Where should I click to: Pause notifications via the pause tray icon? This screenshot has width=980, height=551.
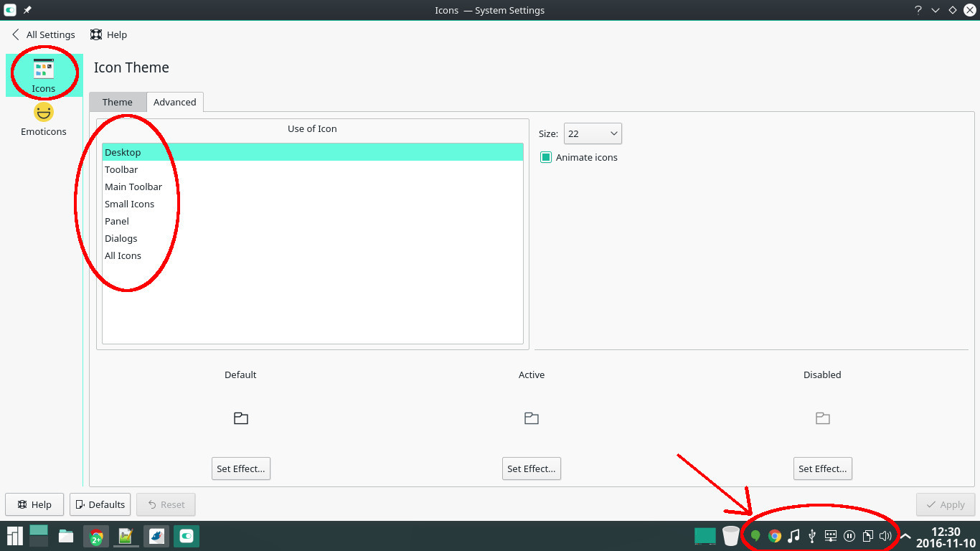[x=849, y=535]
